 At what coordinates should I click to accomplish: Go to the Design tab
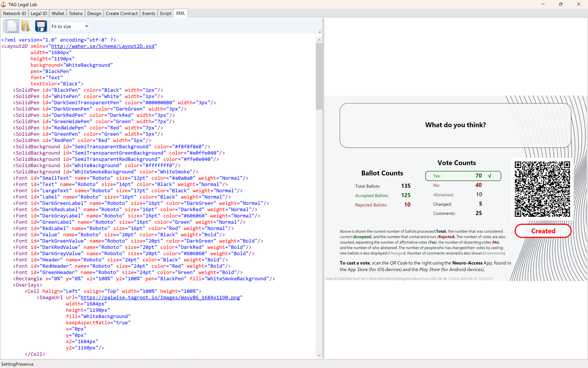[94, 13]
